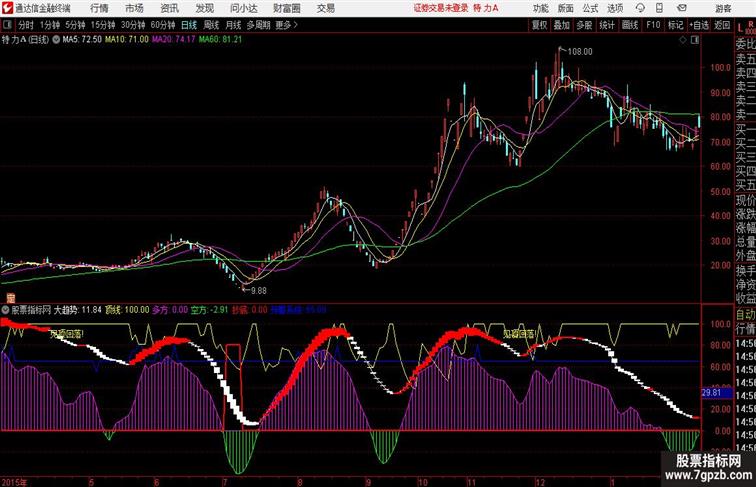Open the 交易 menu
Screen dimensions: 756x487
[x=326, y=8]
